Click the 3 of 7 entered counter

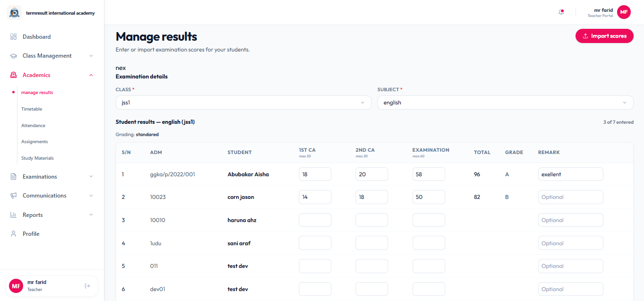pos(619,122)
